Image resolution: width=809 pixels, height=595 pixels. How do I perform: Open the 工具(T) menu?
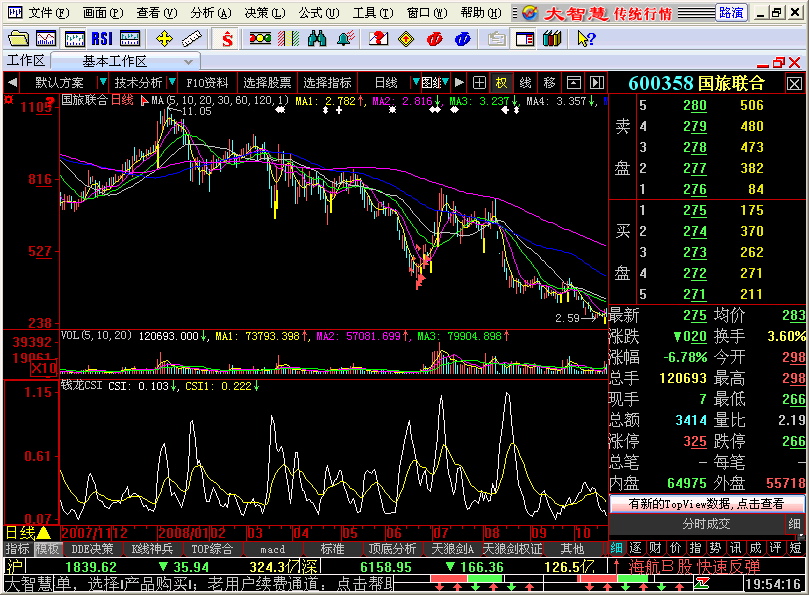tap(373, 13)
